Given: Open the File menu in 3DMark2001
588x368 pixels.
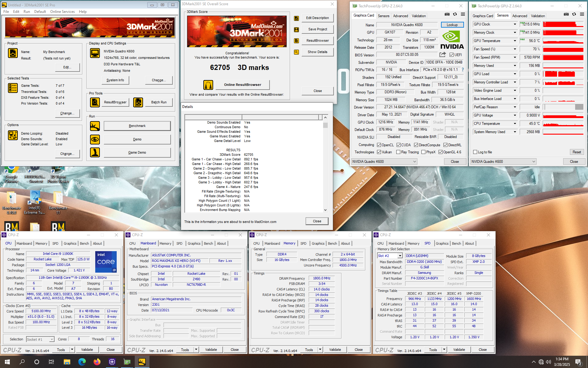Looking at the screenshot, I should point(6,12).
